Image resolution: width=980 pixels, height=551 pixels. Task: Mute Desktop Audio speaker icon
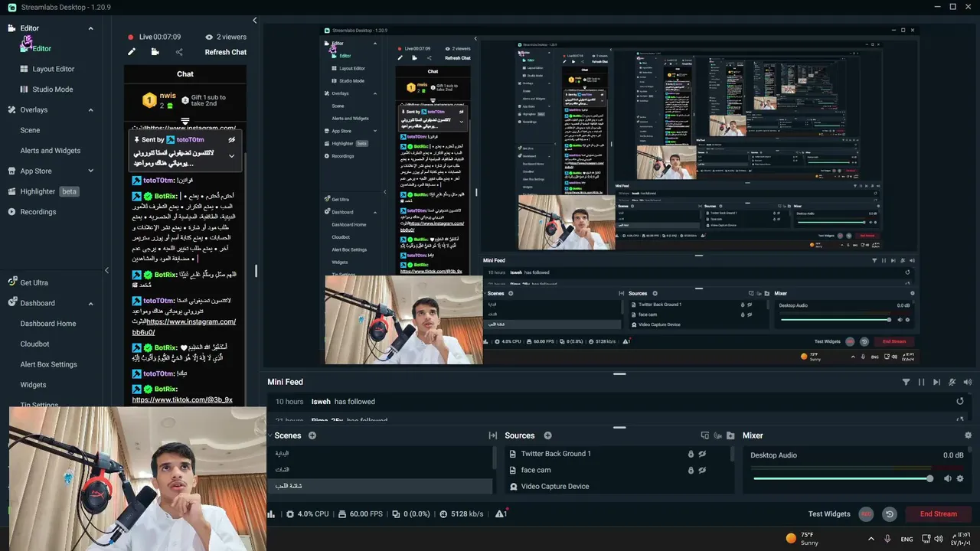point(947,478)
